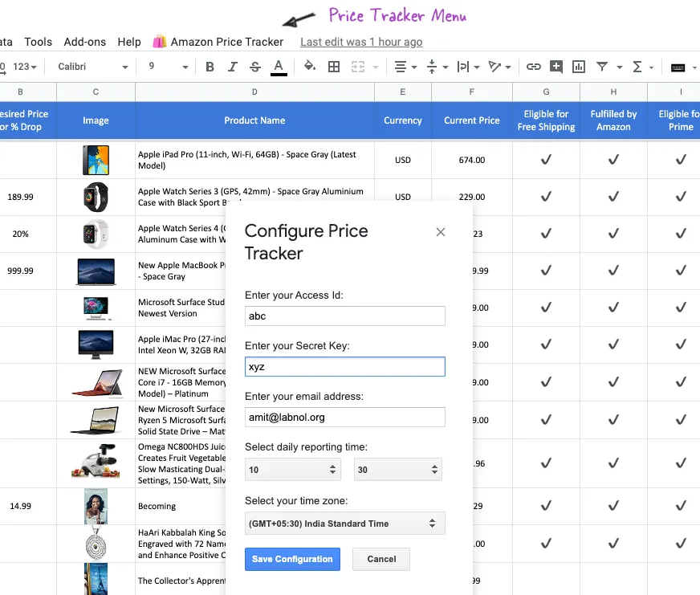The height and width of the screenshot is (595, 700).
Task: Open the Amazon Price Tracker menu
Action: [227, 42]
